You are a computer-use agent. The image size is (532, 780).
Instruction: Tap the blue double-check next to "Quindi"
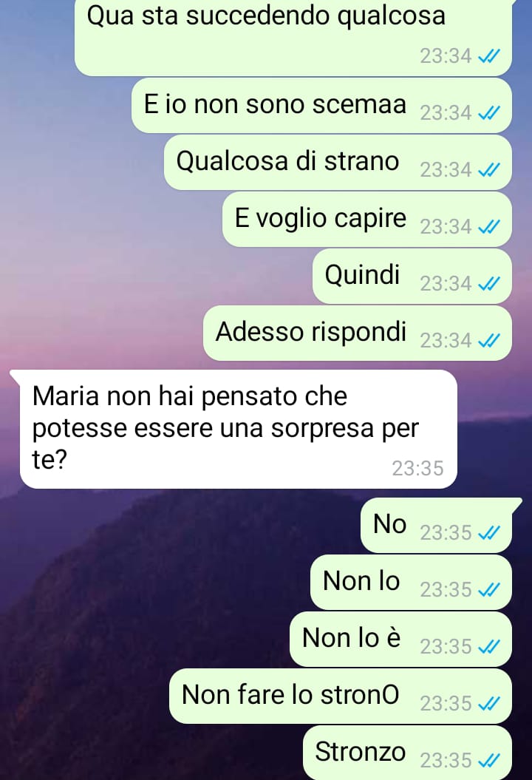click(488, 284)
